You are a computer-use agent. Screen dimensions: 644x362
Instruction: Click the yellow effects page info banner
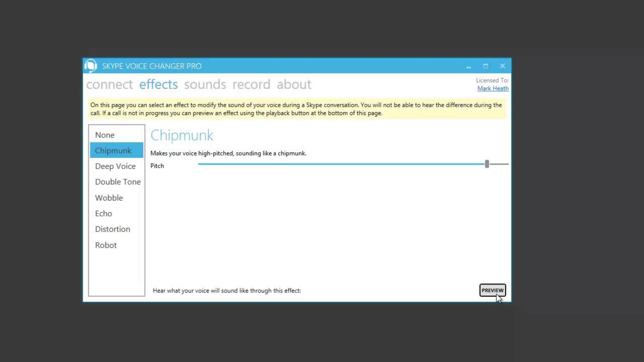coord(297,109)
